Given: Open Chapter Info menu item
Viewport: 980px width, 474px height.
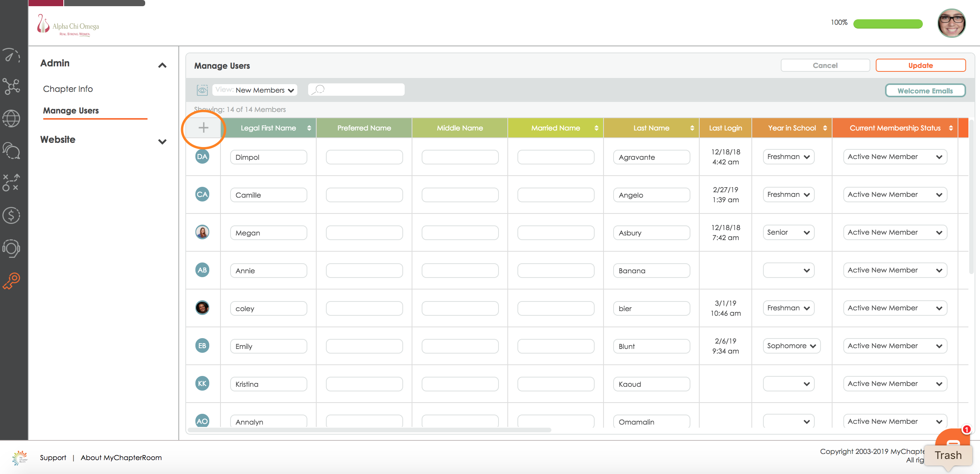Looking at the screenshot, I should click(68, 89).
